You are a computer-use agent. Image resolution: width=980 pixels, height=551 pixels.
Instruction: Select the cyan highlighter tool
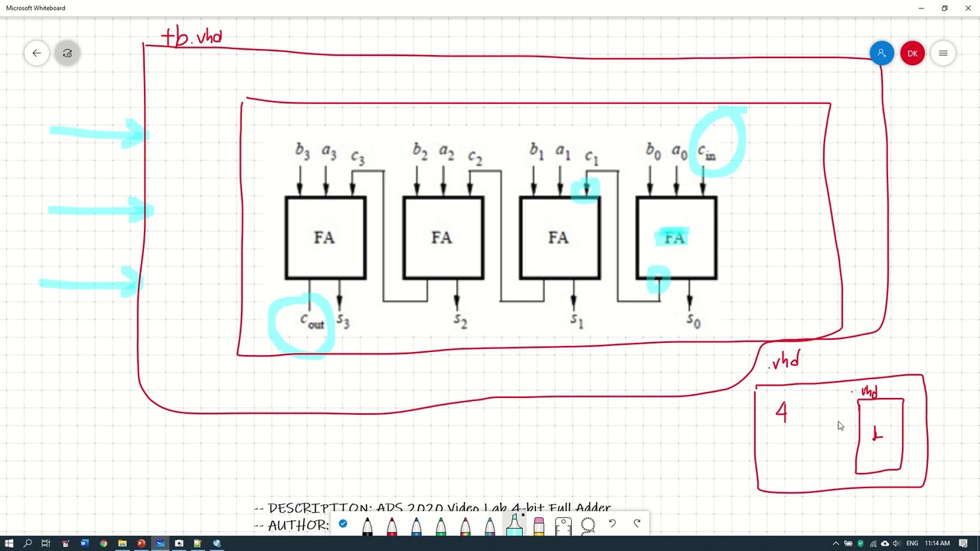(x=514, y=525)
